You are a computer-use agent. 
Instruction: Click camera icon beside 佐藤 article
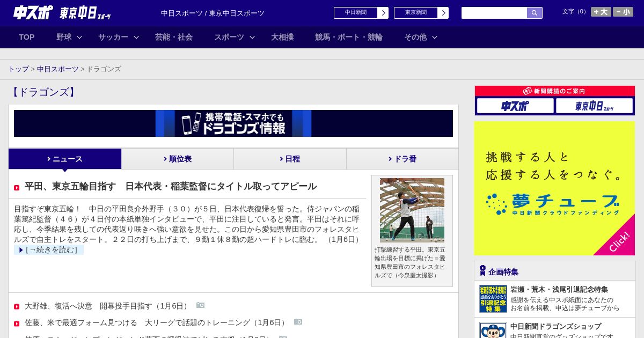click(298, 322)
